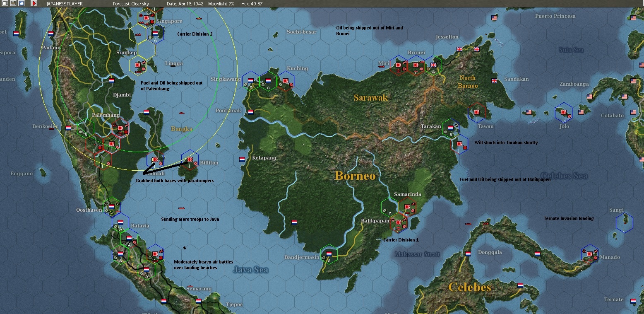Click the ship icon north of Bangka
Image resolution: width=644 pixels, height=314 pixels.
click(x=181, y=113)
